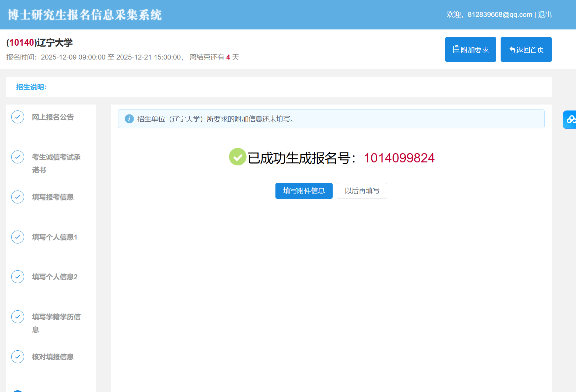Log out via 退出 link
Viewport: 576px width, 392px height.
545,15
